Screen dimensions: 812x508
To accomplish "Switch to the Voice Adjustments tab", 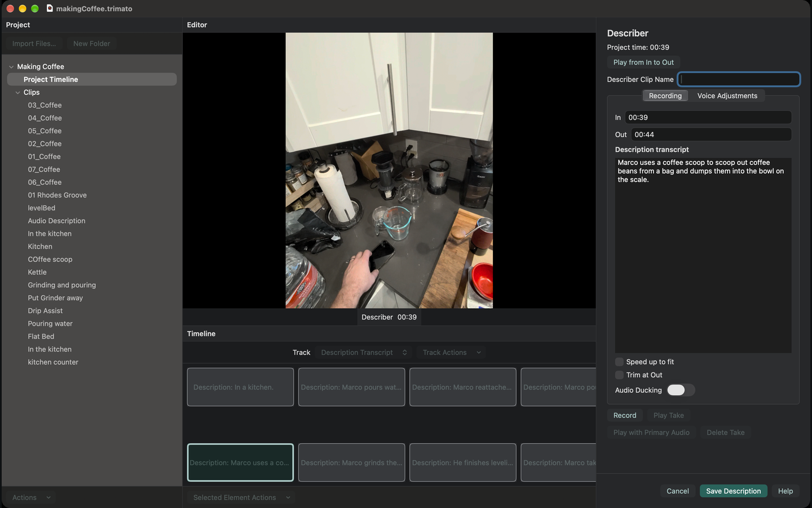I will pyautogui.click(x=727, y=95).
